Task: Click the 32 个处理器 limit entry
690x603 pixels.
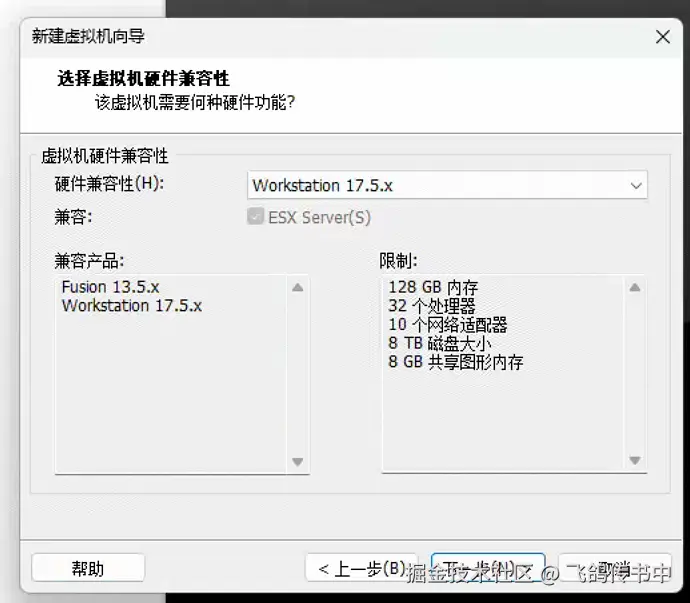Action: click(x=432, y=305)
